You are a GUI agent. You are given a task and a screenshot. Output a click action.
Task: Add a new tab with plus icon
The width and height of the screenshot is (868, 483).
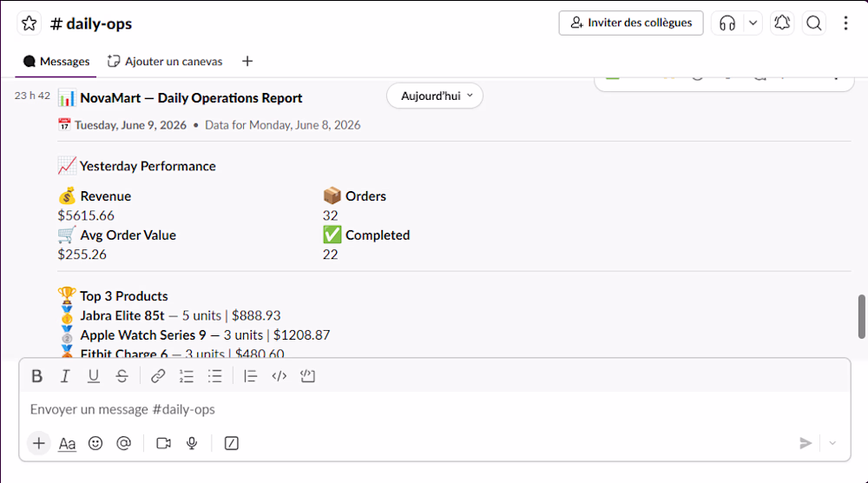click(247, 62)
